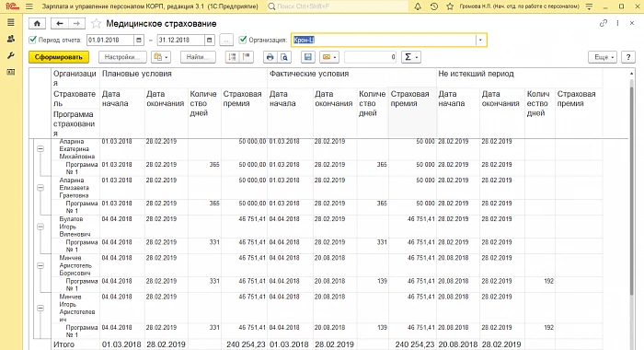644x350 pixels.
Task: Open the Настройки... button
Action: tap(122, 57)
